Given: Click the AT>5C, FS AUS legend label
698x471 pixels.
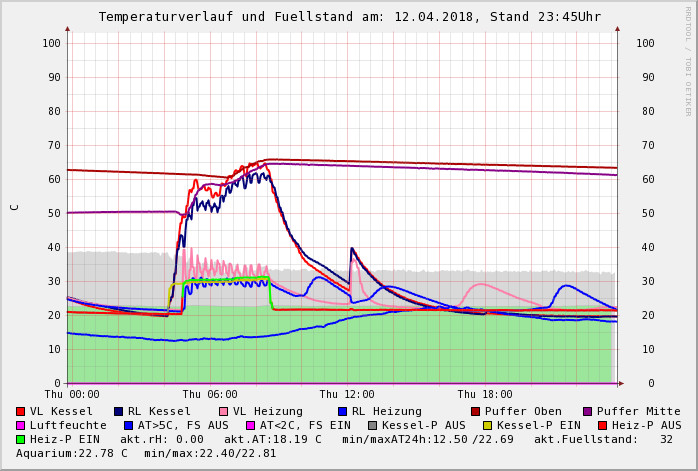Looking at the screenshot, I should pos(183,425).
